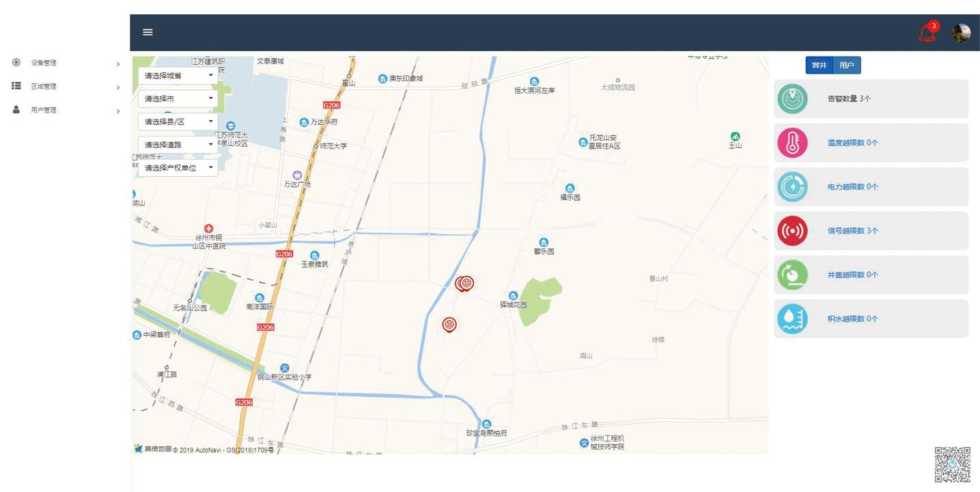Click the 井盖越限数 green icon
Screen dimensions: 980x492
coord(792,275)
